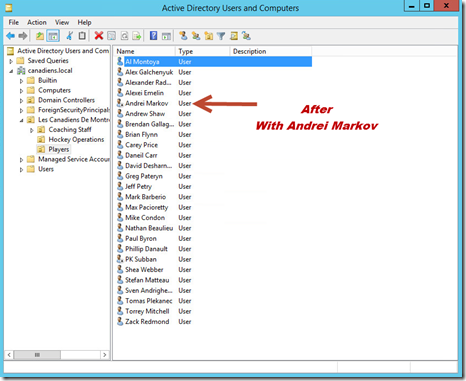Click the Refresh toolbar icon

pos(124,36)
